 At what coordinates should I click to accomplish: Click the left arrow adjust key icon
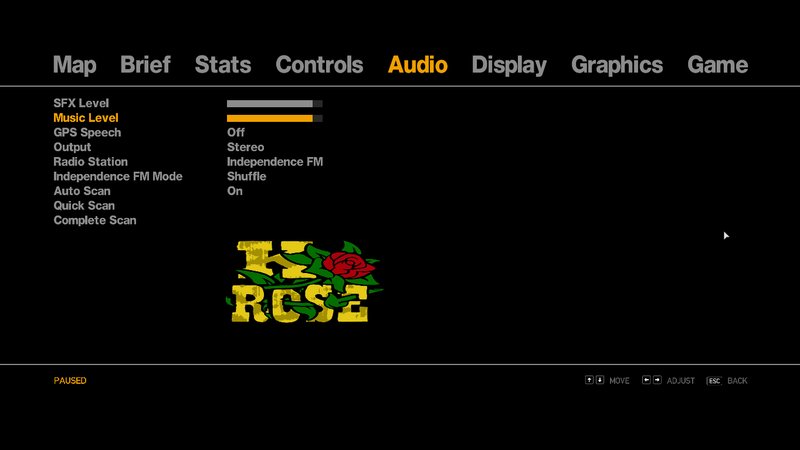point(646,380)
